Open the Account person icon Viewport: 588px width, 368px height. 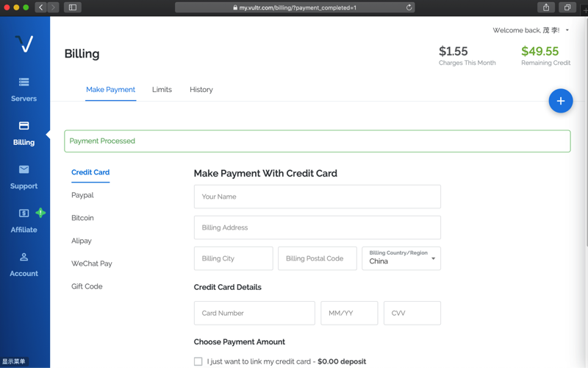(x=24, y=257)
